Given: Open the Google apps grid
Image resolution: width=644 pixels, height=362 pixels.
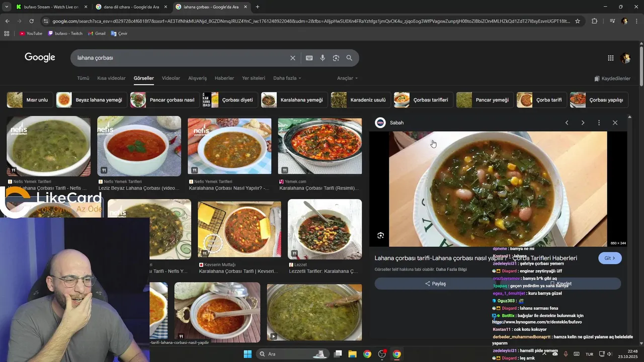Looking at the screenshot, I should click(x=611, y=58).
